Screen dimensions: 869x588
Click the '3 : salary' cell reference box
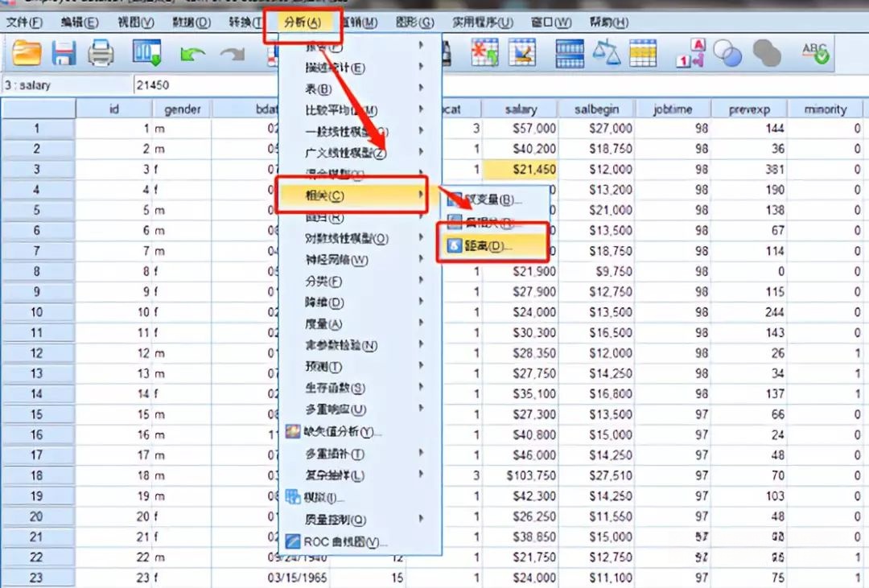click(x=67, y=85)
